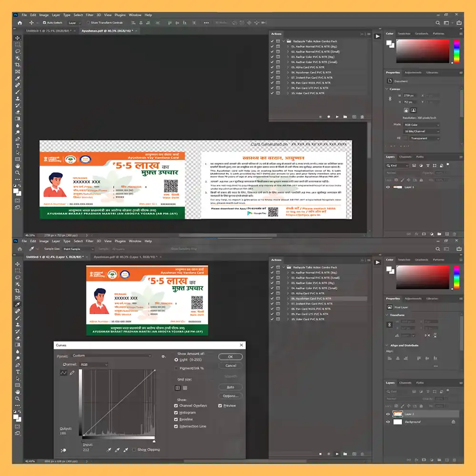Hide the Background layer

click(x=388, y=422)
